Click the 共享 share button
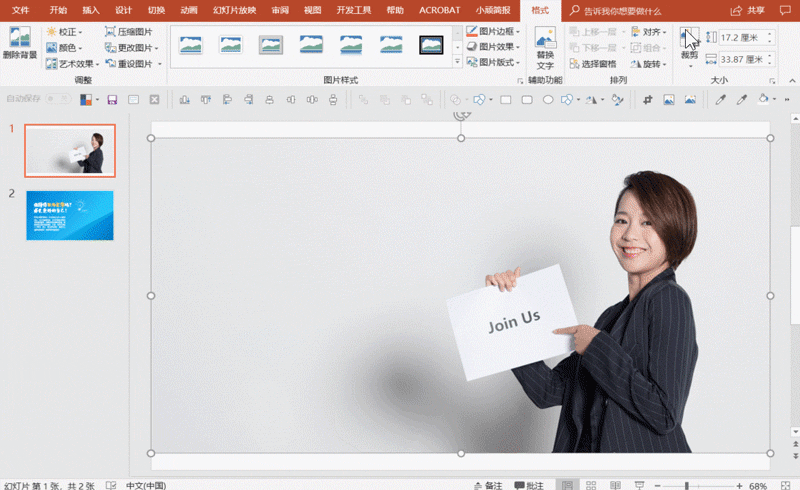Viewport: 800px width, 490px height. [748, 11]
